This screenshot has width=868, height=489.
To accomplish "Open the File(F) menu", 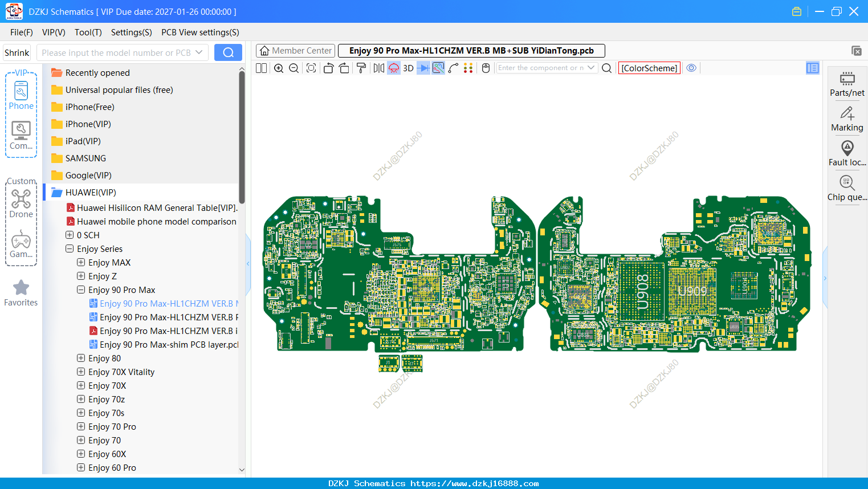I will tap(22, 32).
